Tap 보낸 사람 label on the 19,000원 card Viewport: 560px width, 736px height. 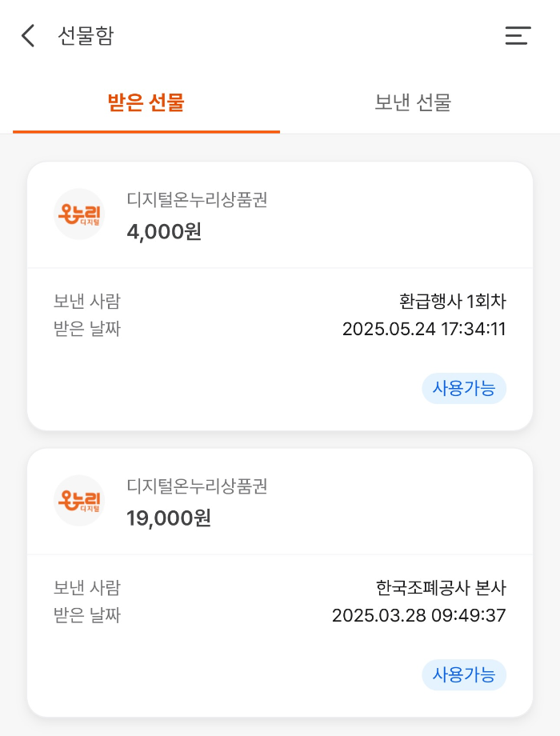point(87,588)
